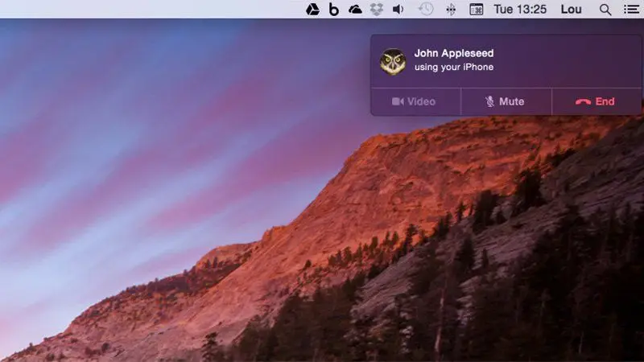Open Spotlight search magnifying glass
Screen dimensions: 644x362
pyautogui.click(x=605, y=10)
